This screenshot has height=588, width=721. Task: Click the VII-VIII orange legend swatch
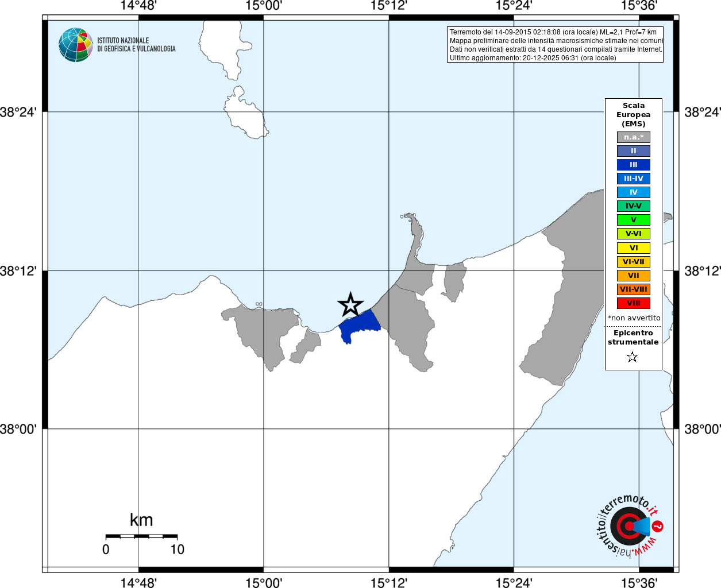pos(634,289)
